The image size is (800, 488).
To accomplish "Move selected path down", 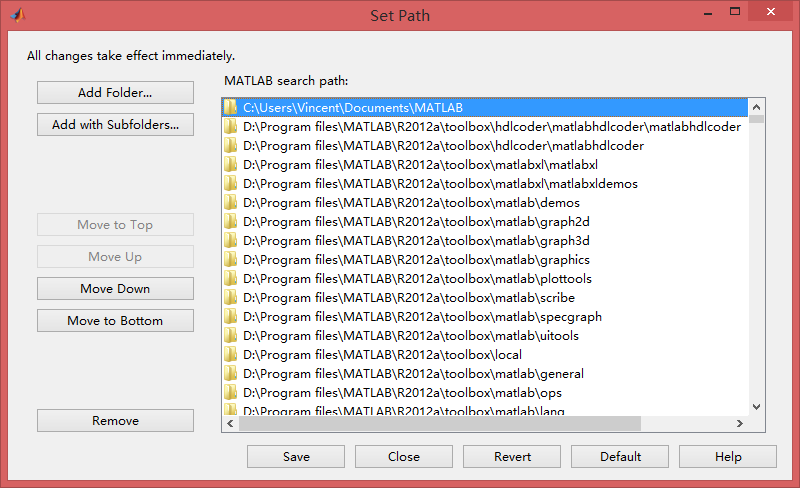I will tap(115, 288).
